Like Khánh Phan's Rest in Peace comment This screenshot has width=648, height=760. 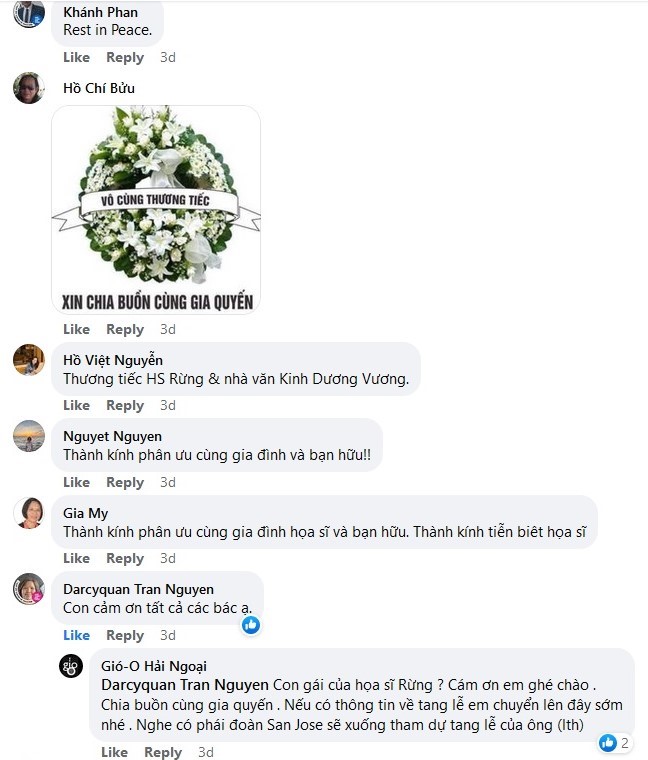point(77,57)
